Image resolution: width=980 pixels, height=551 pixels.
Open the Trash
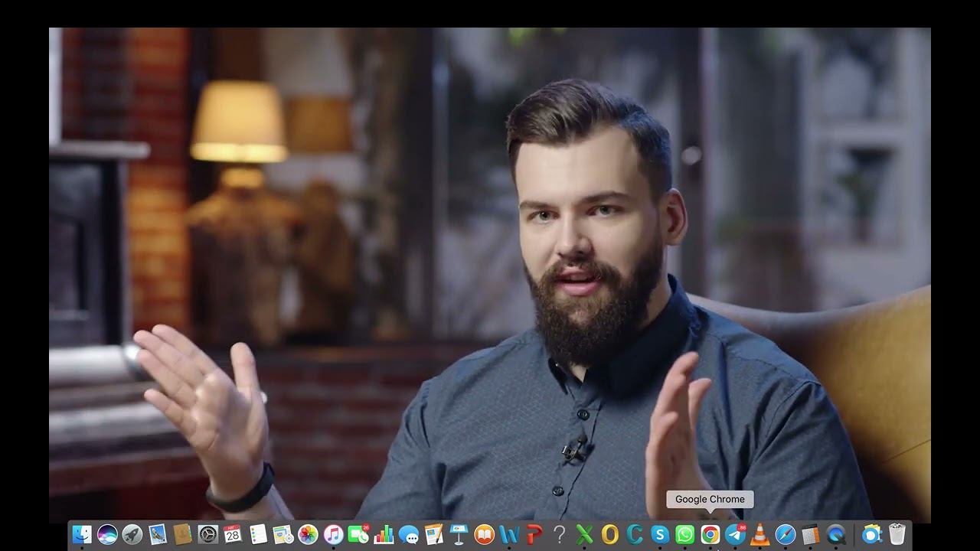point(897,534)
